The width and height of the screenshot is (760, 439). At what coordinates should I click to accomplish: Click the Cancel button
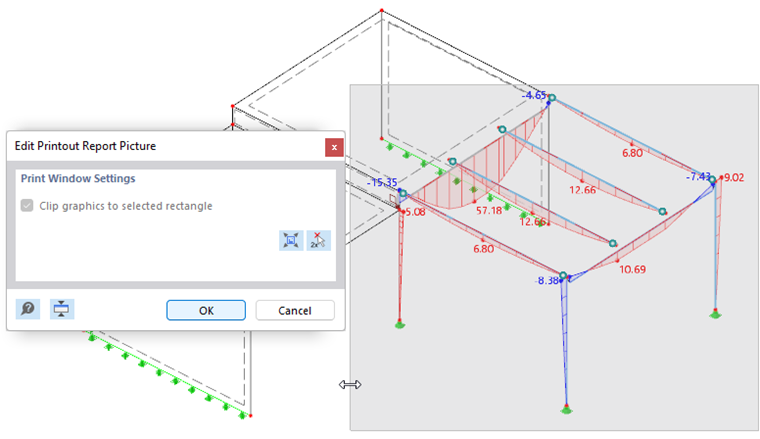pyautogui.click(x=295, y=310)
